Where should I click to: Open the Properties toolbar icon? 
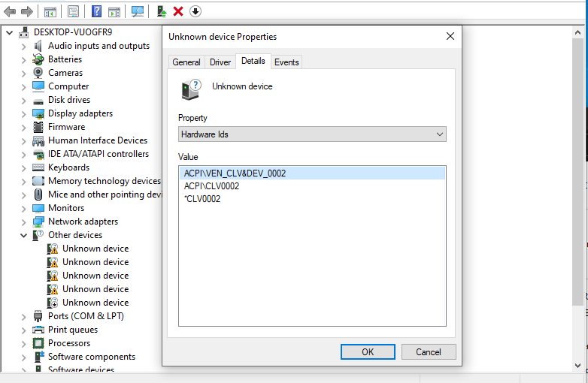point(73,11)
